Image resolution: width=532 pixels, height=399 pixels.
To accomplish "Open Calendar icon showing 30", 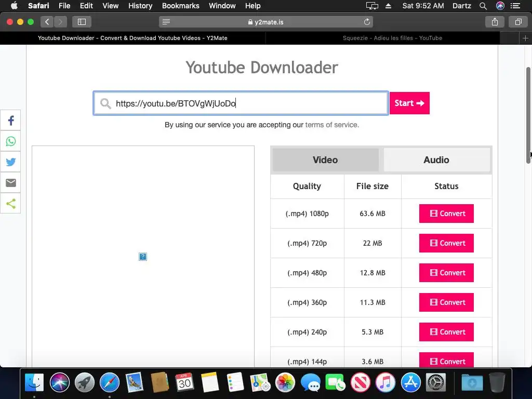I will tap(184, 382).
